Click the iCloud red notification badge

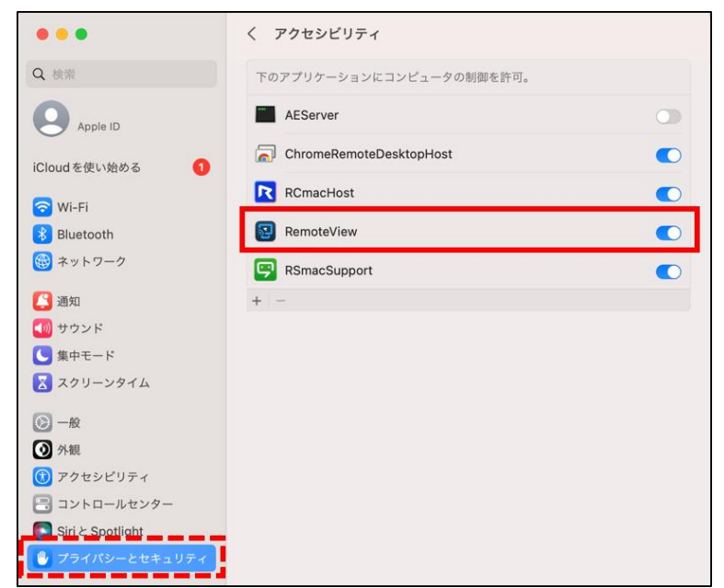(x=201, y=167)
